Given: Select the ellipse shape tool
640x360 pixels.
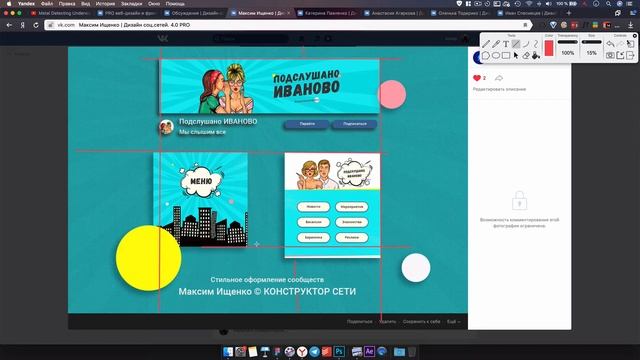Looking at the screenshot, I should point(496,55).
